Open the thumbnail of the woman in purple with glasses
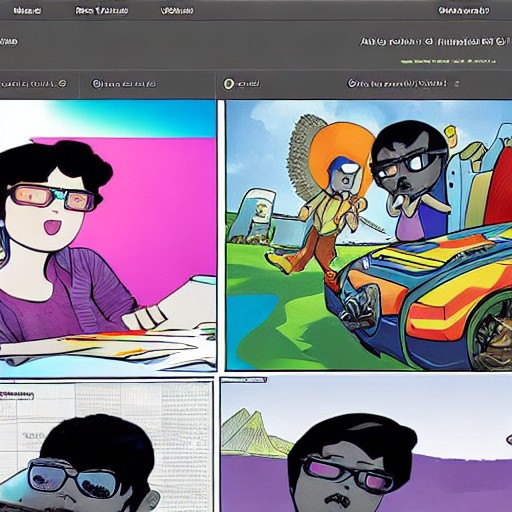 tap(108, 236)
